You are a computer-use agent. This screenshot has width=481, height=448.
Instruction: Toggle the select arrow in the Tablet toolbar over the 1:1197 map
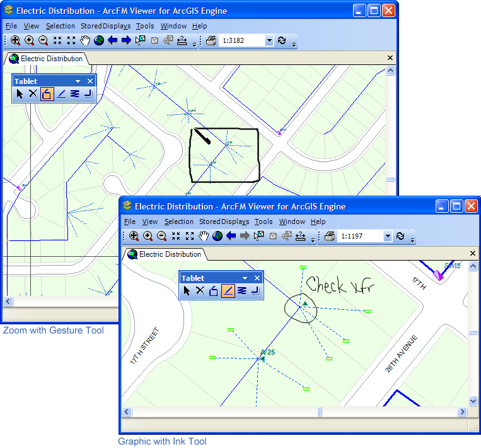(187, 290)
